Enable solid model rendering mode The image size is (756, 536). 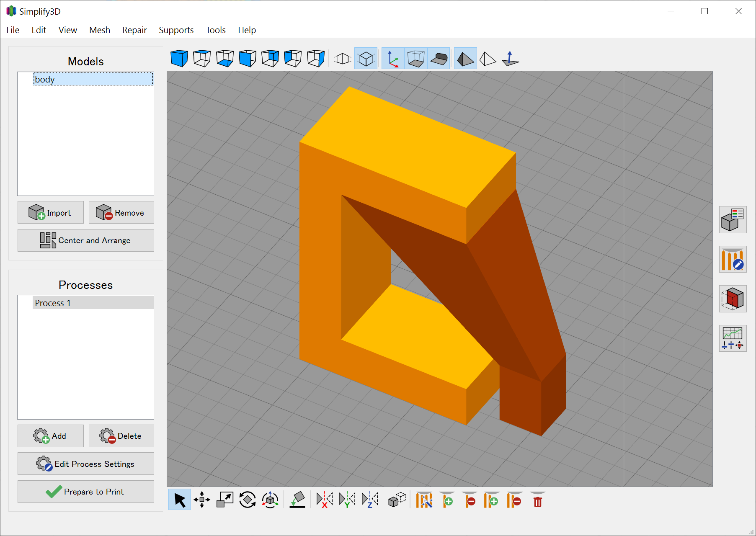pyautogui.click(x=465, y=58)
